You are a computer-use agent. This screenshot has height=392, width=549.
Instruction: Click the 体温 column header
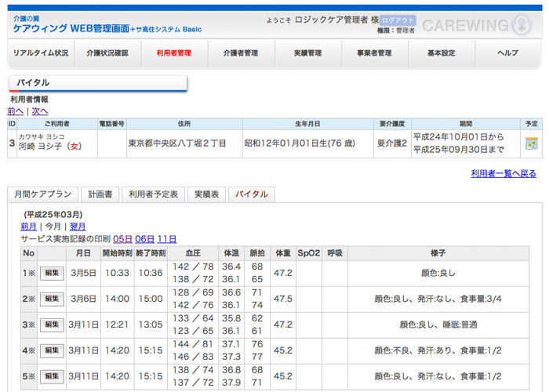coord(231,253)
